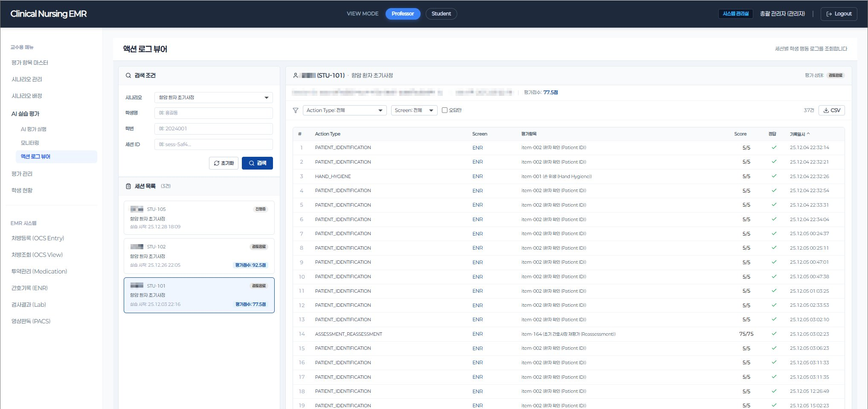Screen dimensions: 868x409
Task: Open the Screen filter dropdown
Action: pyautogui.click(x=414, y=110)
